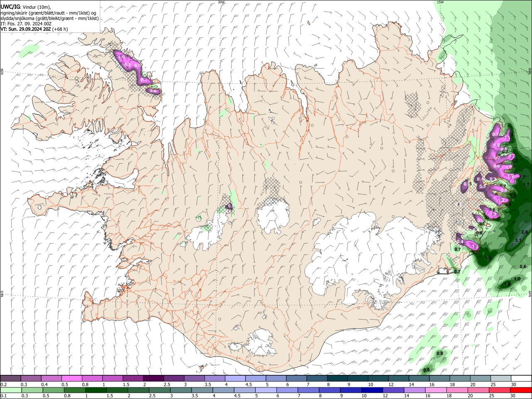Click the '0.2' label in the upper legend row
532x399 pixels.
click(3, 384)
